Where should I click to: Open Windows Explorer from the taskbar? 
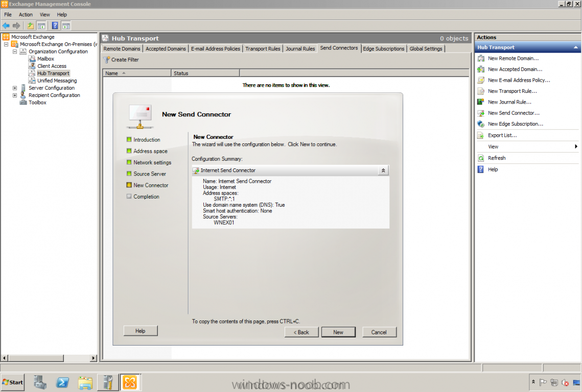85,382
